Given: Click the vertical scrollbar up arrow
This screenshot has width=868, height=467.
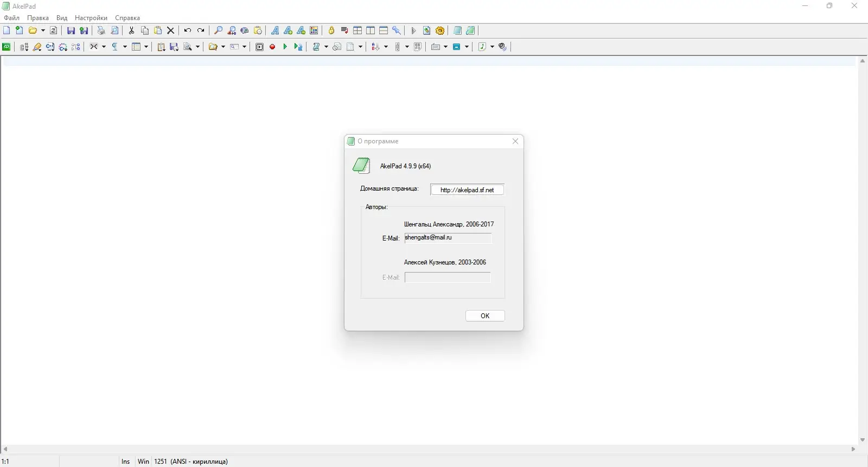Looking at the screenshot, I should (863, 61).
